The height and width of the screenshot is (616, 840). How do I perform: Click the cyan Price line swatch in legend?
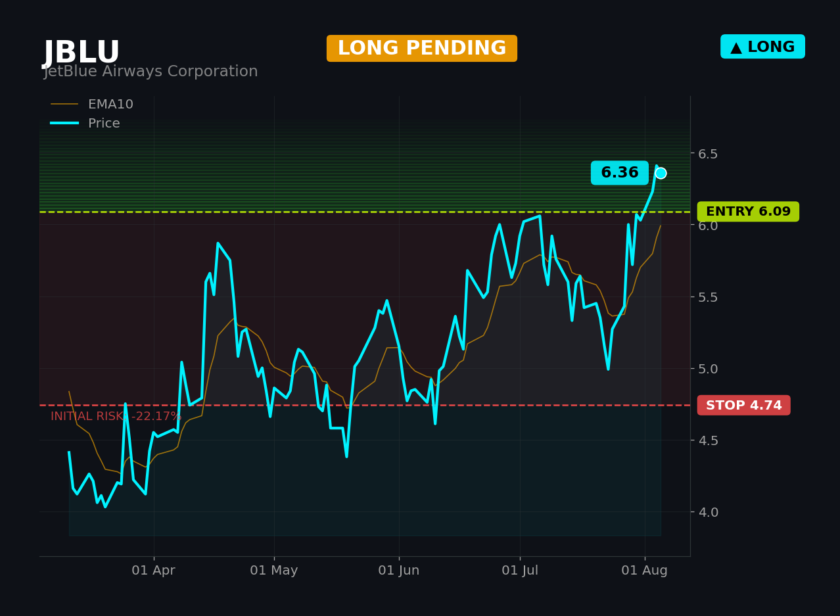point(64,123)
